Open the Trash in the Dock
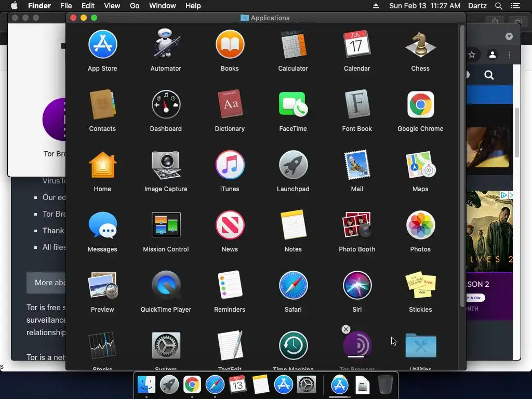This screenshot has height=399, width=532. coord(385,384)
